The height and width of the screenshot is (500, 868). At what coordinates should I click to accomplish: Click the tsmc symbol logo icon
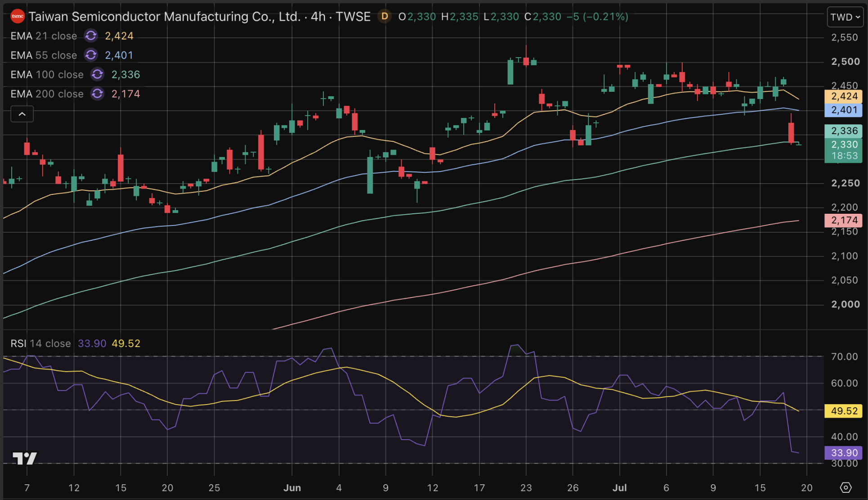tap(18, 17)
